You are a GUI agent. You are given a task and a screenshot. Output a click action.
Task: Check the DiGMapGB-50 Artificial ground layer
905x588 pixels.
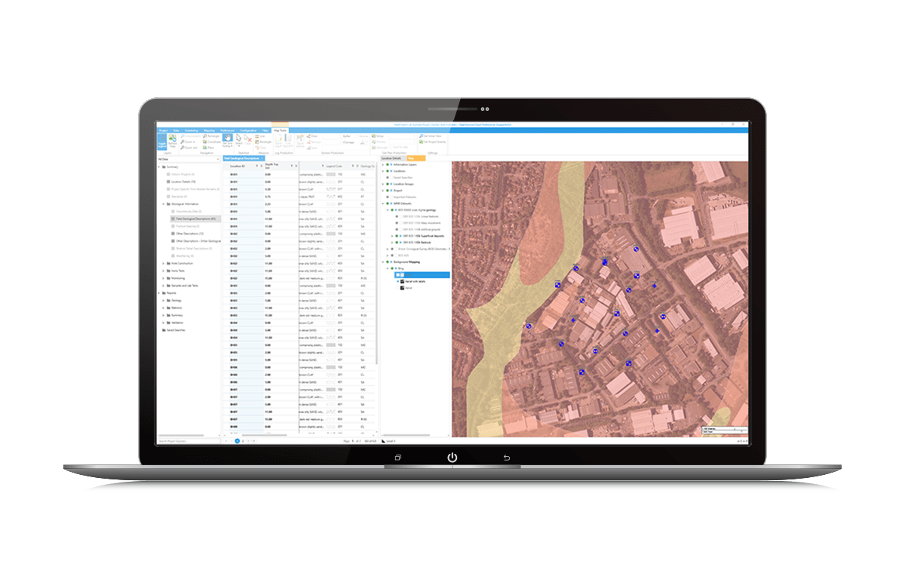point(400,229)
